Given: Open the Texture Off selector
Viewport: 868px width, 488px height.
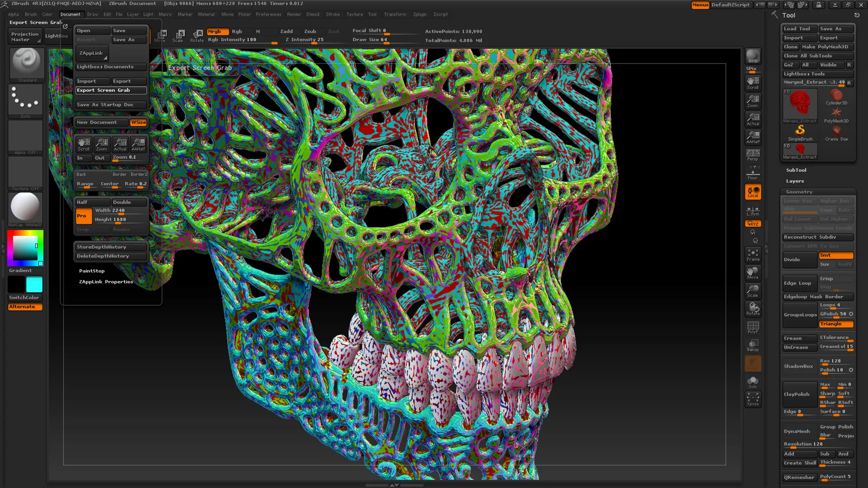Looking at the screenshot, I should (x=25, y=173).
